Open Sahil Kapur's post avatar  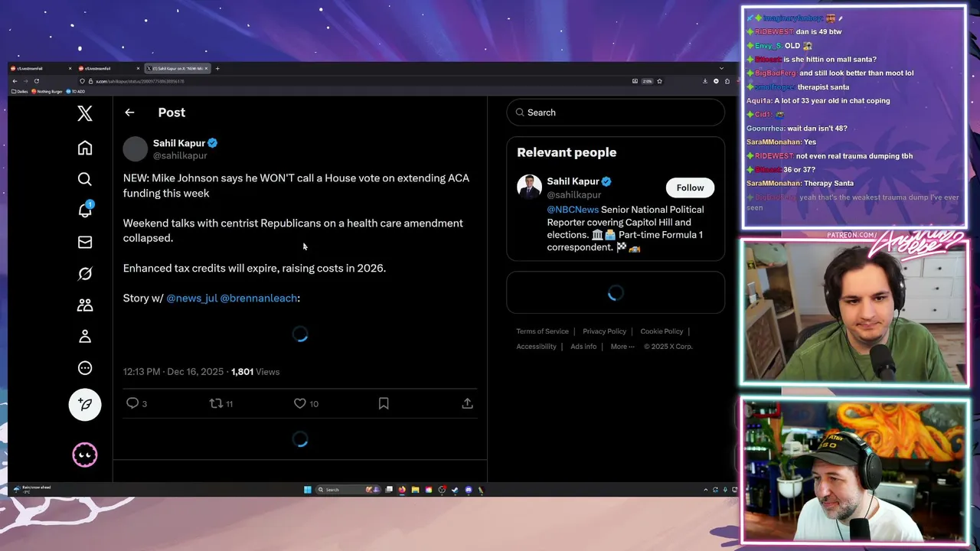(x=136, y=148)
